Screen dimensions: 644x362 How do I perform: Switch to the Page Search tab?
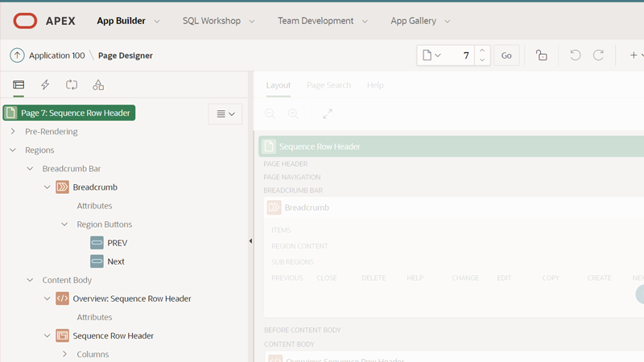click(328, 85)
